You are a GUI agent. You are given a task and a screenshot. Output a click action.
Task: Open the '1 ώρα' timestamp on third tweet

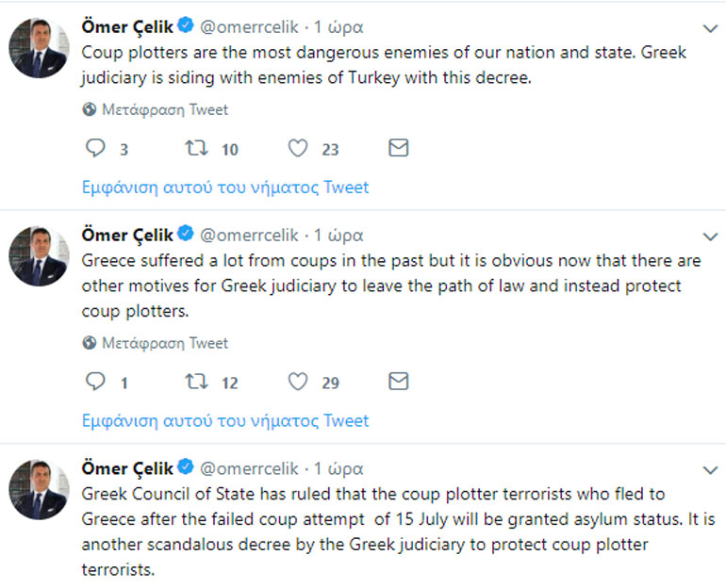click(338, 468)
